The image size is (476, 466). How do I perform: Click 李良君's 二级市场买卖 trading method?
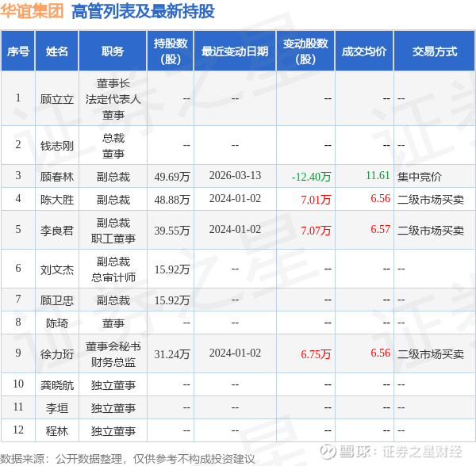431,231
